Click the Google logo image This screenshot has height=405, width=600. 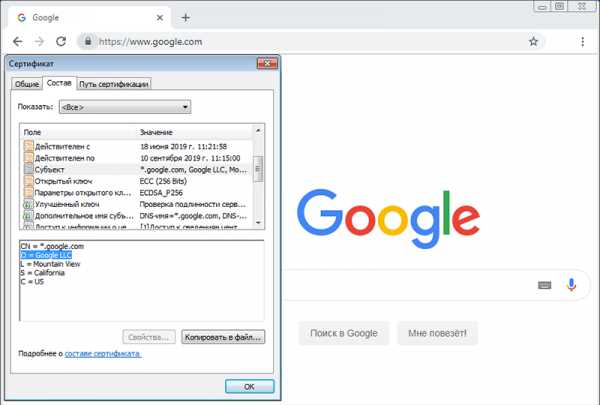tap(388, 219)
